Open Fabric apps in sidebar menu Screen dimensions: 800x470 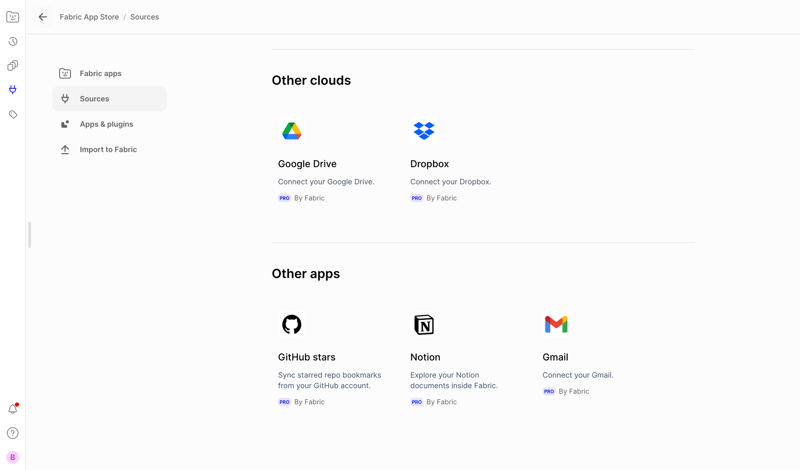click(100, 74)
